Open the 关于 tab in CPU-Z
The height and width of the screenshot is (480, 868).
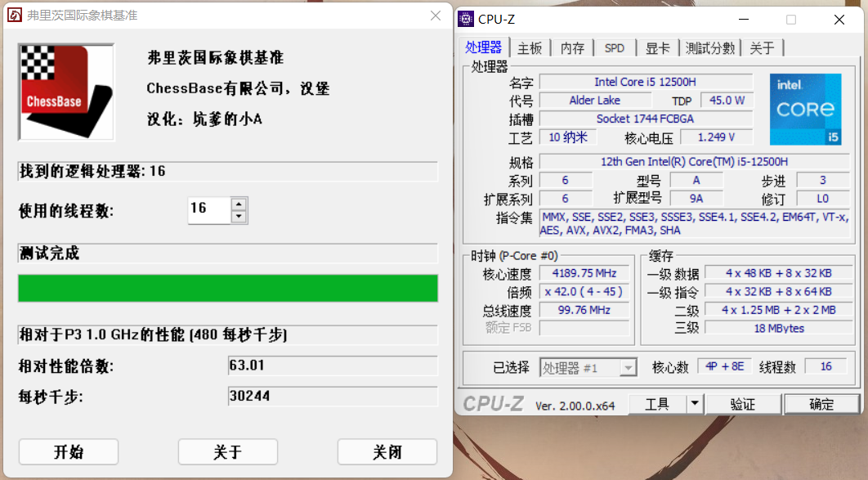click(x=763, y=48)
